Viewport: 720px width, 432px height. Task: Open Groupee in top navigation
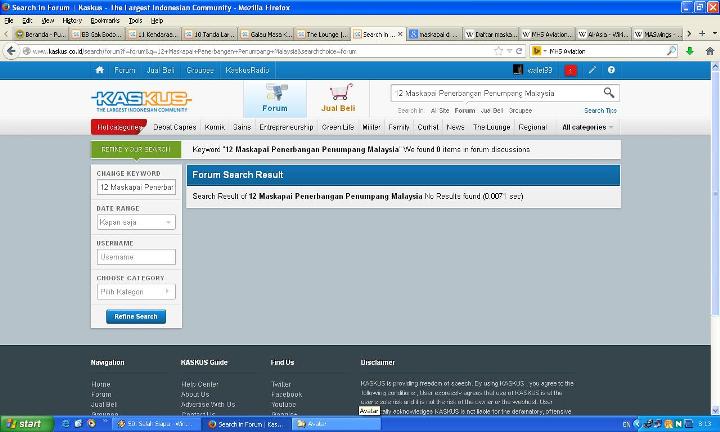pos(200,70)
